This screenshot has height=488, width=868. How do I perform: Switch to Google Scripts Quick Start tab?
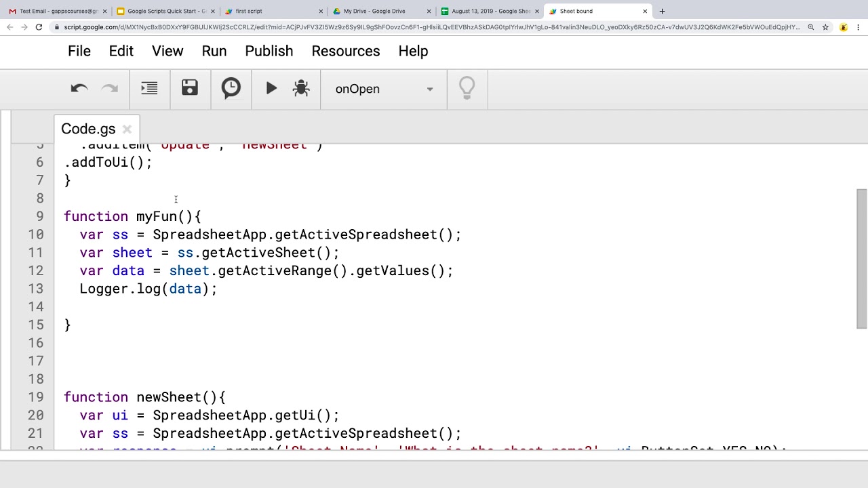(x=165, y=11)
